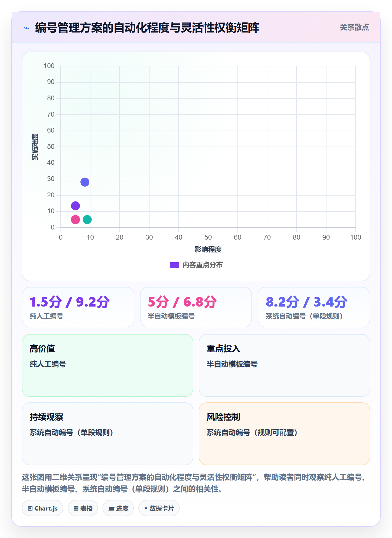Click the 持续观察 quadrant card
The image size is (392, 538).
tap(108, 434)
